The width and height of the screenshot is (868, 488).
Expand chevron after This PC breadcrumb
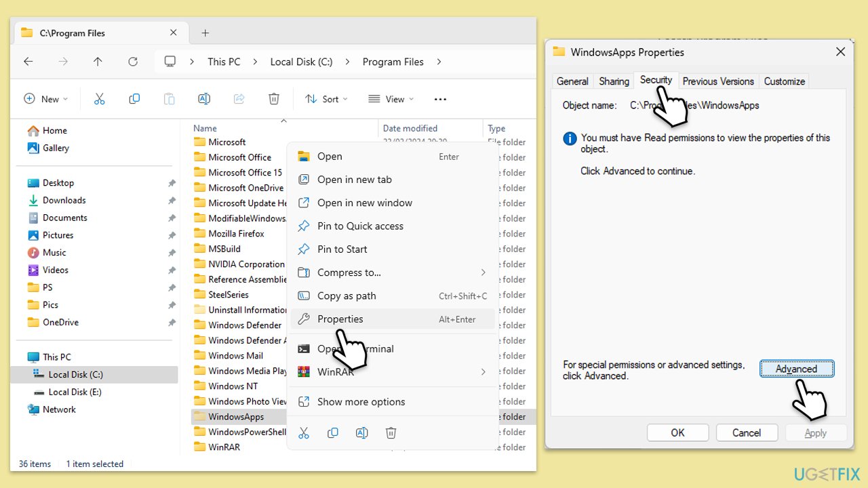point(255,62)
